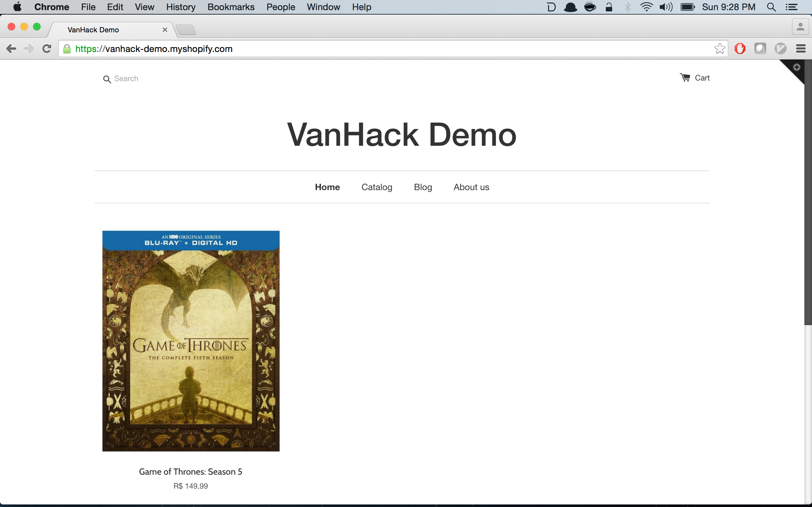This screenshot has height=507, width=812.
Task: Open macOS Spotlight search icon
Action: coord(771,7)
